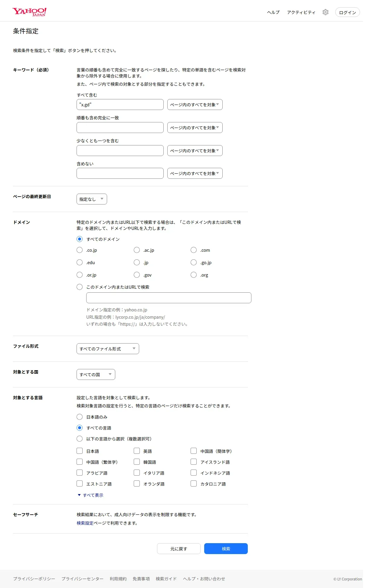Open the すべてのファイル形式 dropdown
The image size is (370, 588).
108,349
